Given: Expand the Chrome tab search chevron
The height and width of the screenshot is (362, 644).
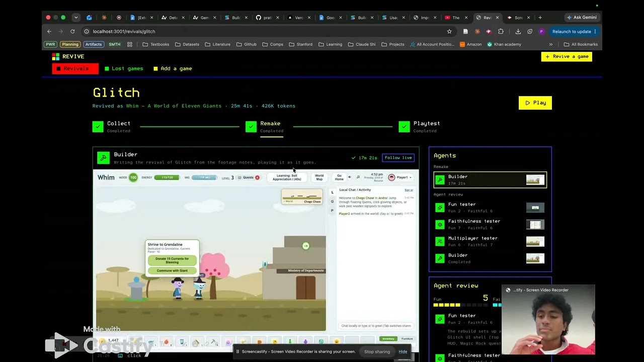Looking at the screenshot, I should click(76, 18).
